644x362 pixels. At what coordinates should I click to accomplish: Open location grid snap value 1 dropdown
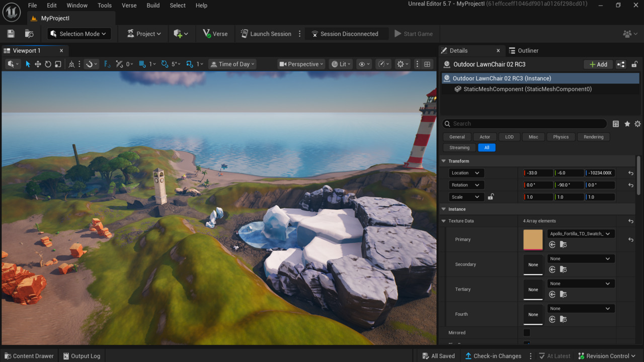click(152, 64)
